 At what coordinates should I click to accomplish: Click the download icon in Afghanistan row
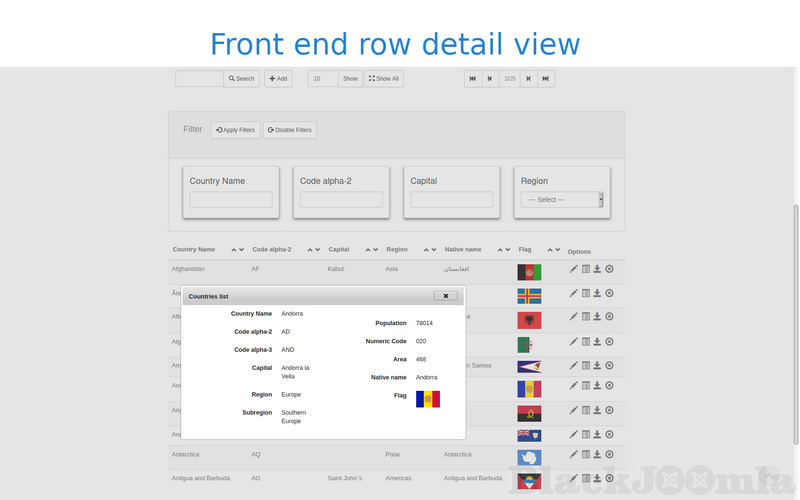coord(597,268)
